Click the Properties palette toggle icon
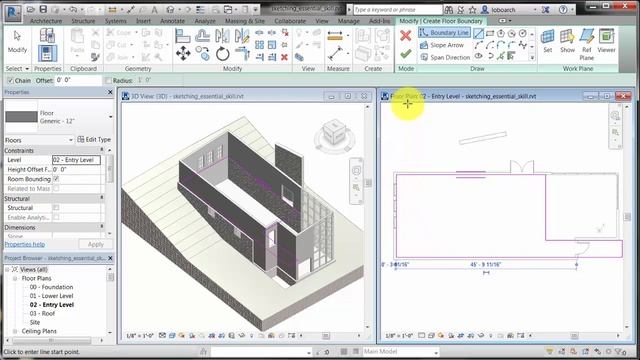 click(x=47, y=53)
